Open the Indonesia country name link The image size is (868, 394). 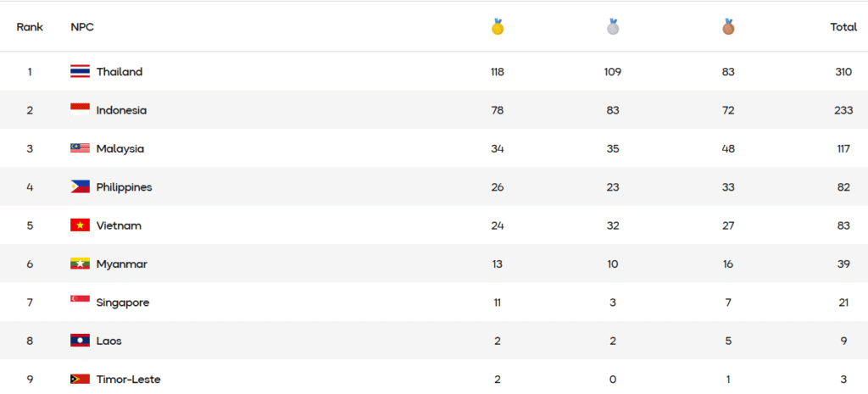click(121, 110)
